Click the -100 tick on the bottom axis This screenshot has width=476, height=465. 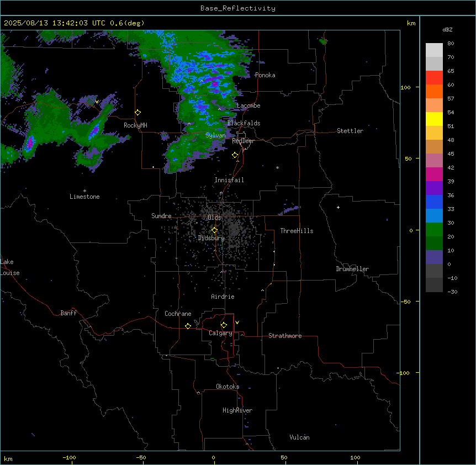[69, 457]
